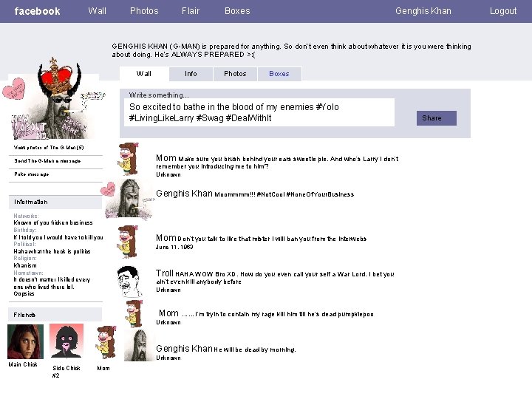Click Mom's avatar on the brush-behind-ears post

coord(129,159)
